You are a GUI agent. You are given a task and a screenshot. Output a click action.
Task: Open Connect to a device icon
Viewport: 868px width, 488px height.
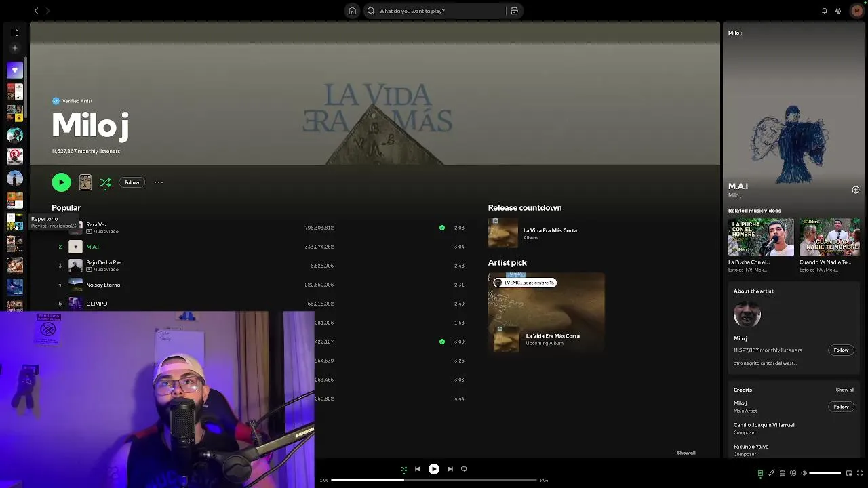pyautogui.click(x=793, y=473)
